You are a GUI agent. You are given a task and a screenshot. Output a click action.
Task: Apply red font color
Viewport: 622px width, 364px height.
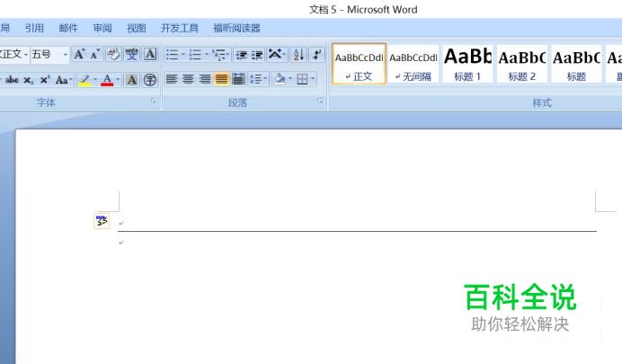point(107,80)
